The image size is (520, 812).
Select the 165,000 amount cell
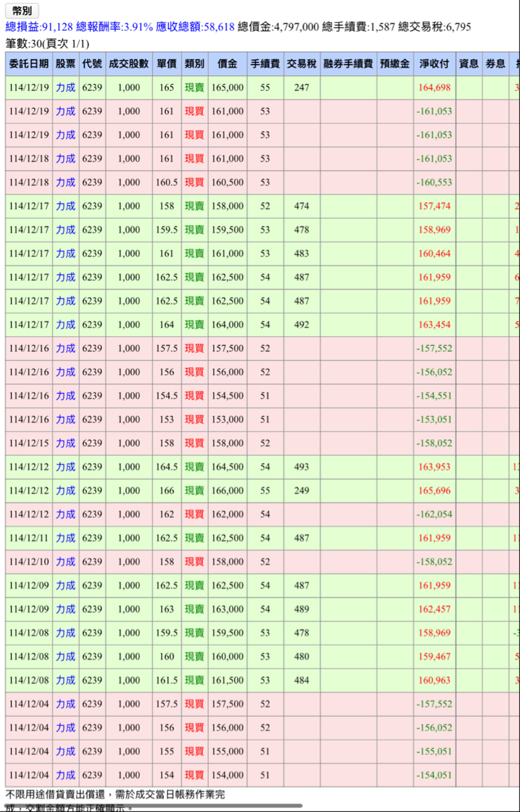click(227, 88)
